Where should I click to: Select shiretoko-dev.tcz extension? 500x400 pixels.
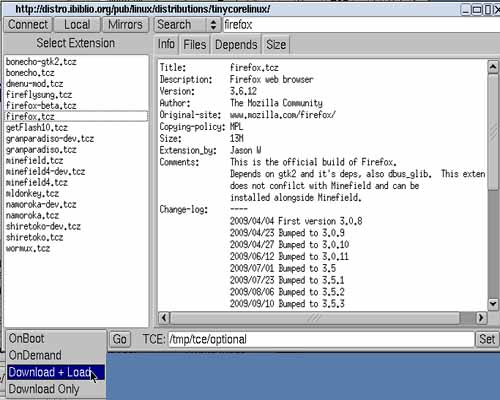[76, 227]
